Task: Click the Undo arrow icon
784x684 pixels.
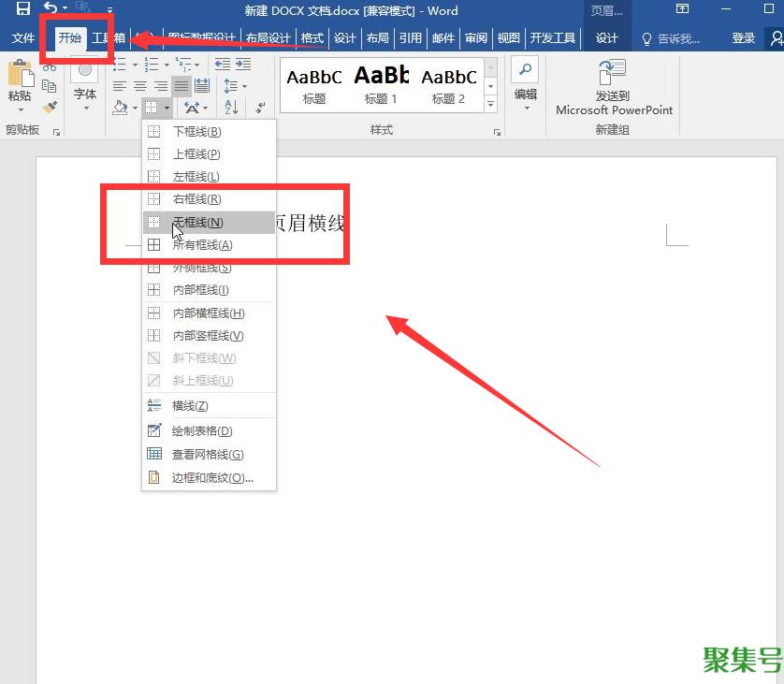Action: click(50, 8)
